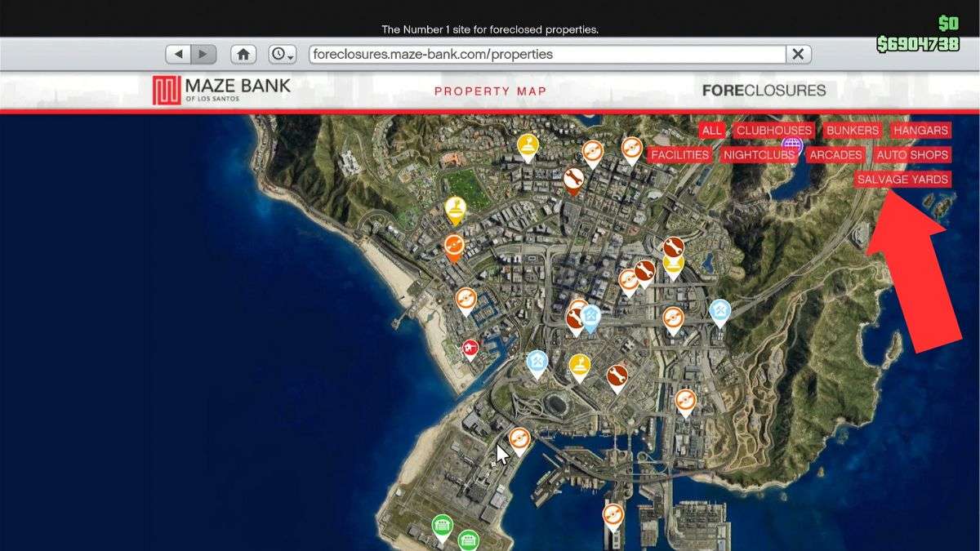Select the Bunkers filter
The image size is (980, 551).
pyautogui.click(x=852, y=131)
